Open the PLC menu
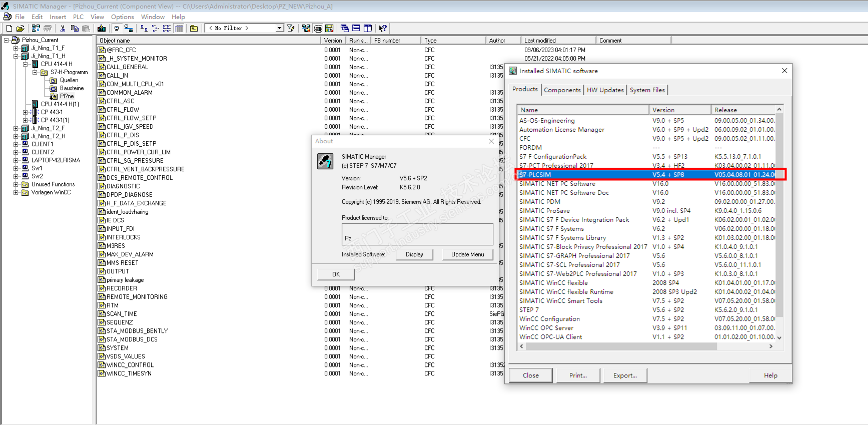 [78, 17]
